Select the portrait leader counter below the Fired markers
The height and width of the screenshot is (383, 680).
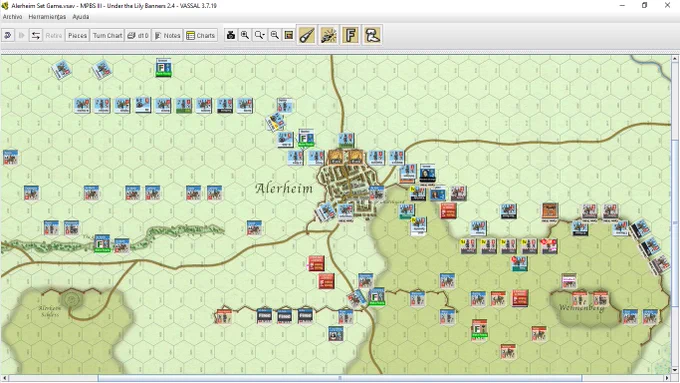[x=336, y=334]
